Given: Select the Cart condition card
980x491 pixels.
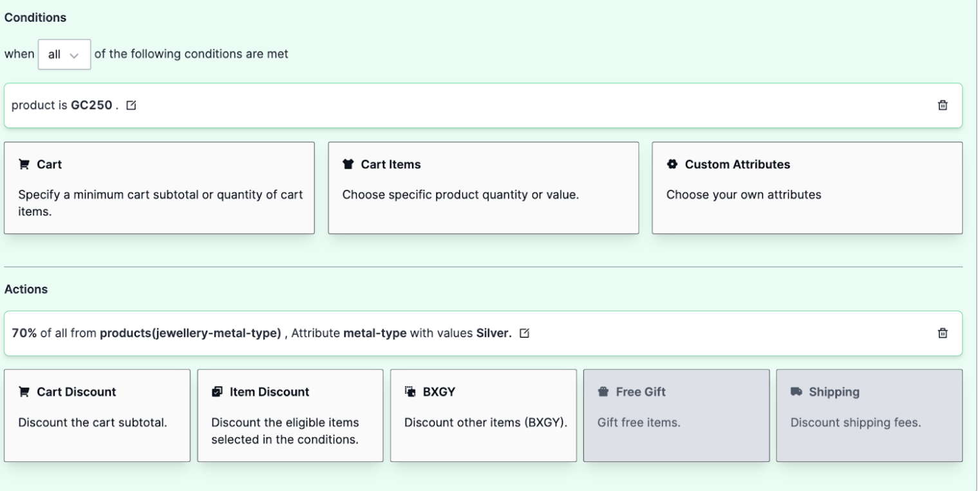Looking at the screenshot, I should pos(159,187).
